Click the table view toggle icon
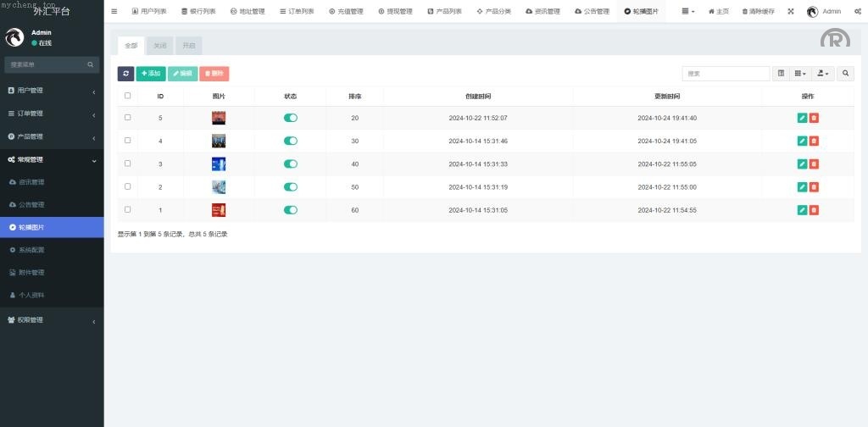The image size is (868, 427). click(x=782, y=74)
